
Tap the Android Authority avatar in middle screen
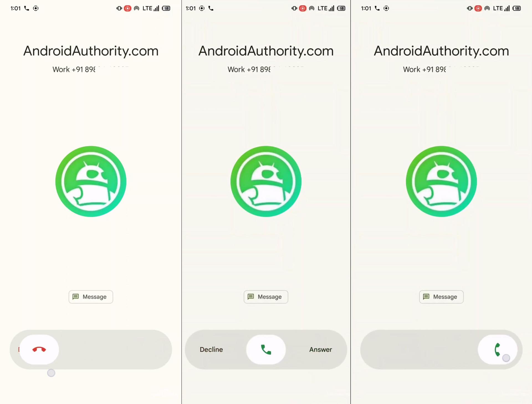click(266, 181)
